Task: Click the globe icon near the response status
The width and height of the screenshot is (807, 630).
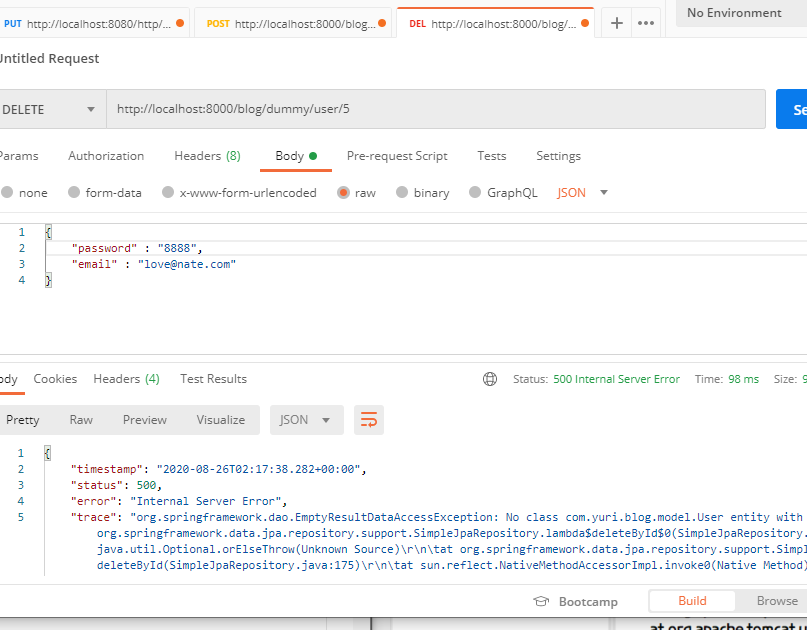Action: pyautogui.click(x=489, y=379)
